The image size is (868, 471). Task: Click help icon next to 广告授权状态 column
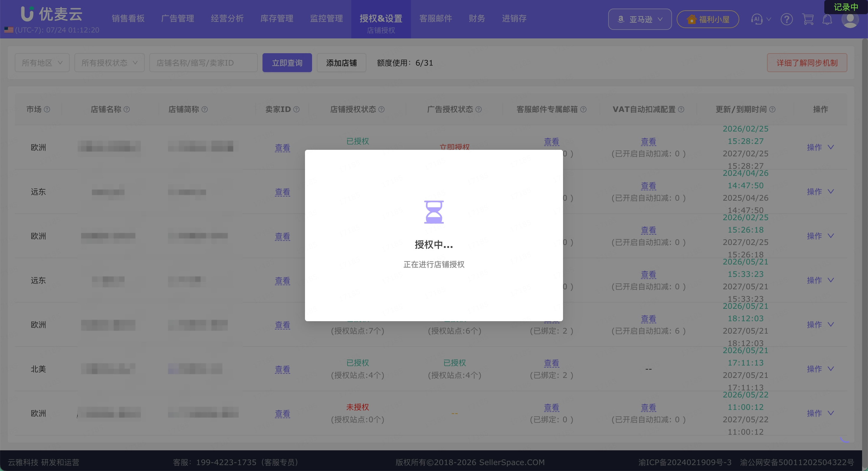tap(479, 109)
